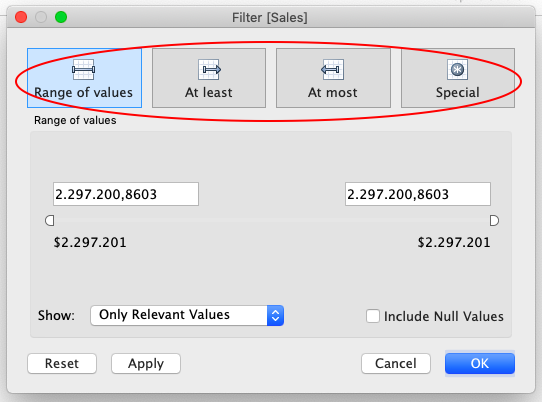Click the Reset button

tap(62, 363)
